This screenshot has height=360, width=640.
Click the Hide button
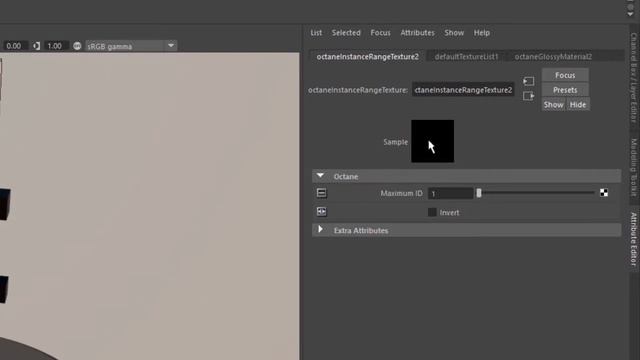pyautogui.click(x=578, y=104)
